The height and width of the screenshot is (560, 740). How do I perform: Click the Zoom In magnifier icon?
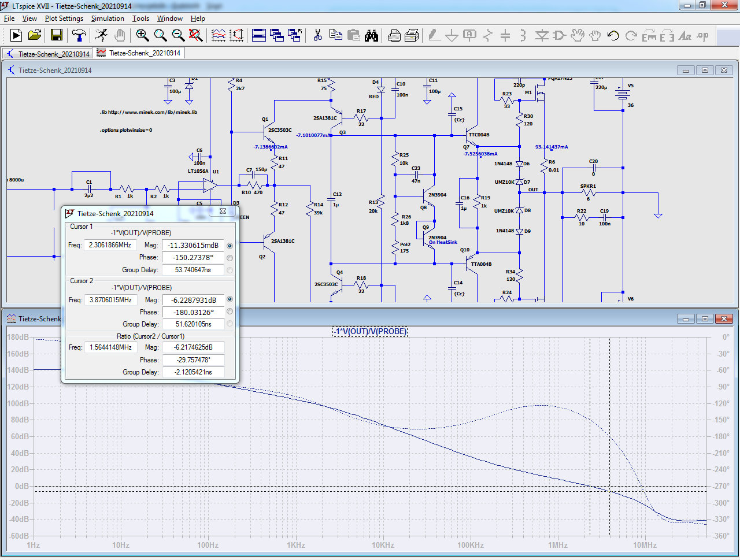(142, 35)
